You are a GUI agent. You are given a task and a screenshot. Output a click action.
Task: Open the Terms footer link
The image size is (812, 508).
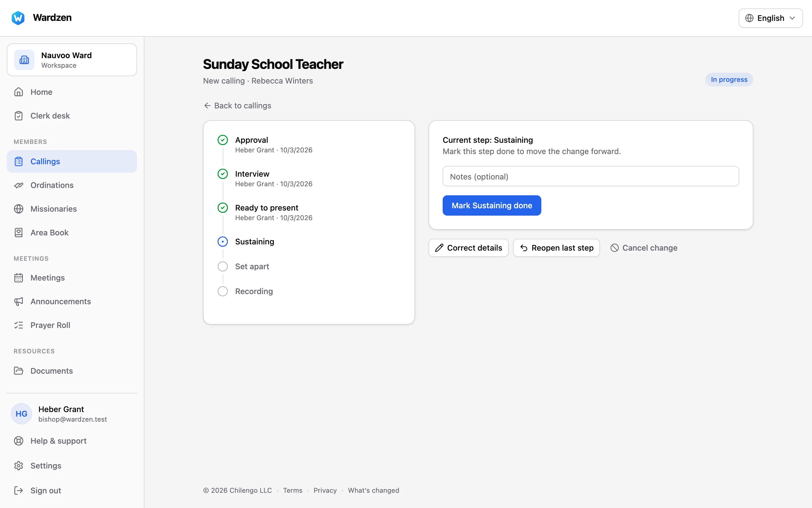(293, 490)
